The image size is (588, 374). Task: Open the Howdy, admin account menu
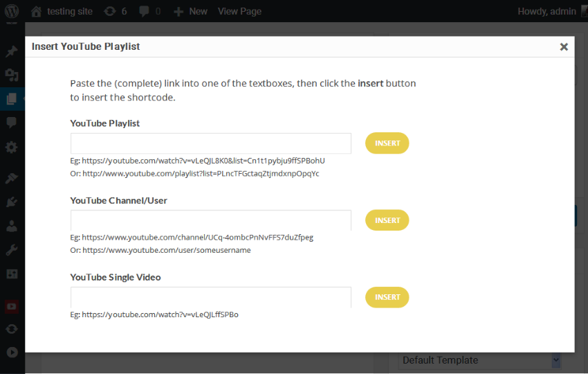[x=552, y=11]
